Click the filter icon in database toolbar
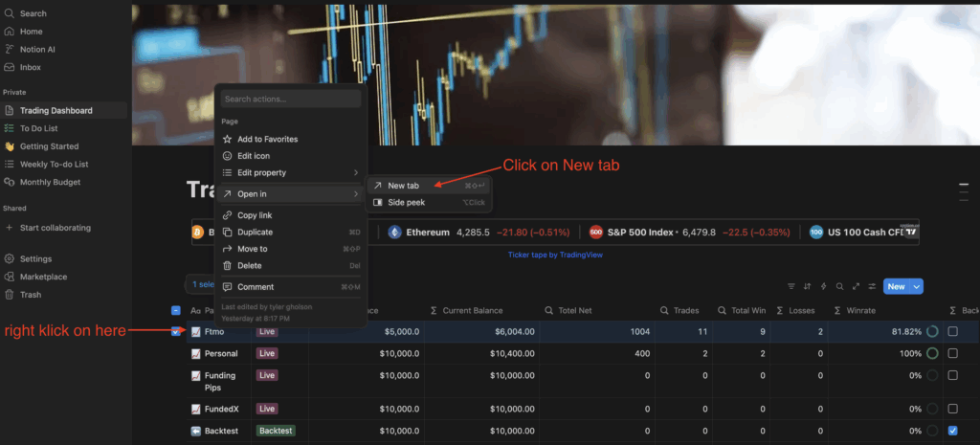 [x=791, y=286]
